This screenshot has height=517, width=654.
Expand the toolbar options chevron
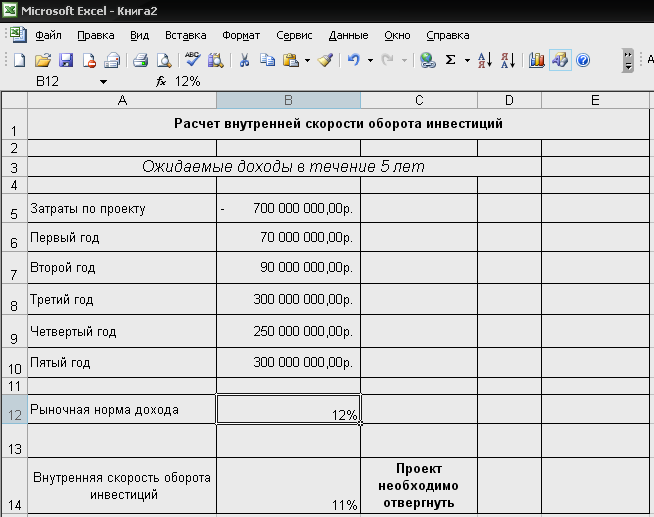coord(628,61)
